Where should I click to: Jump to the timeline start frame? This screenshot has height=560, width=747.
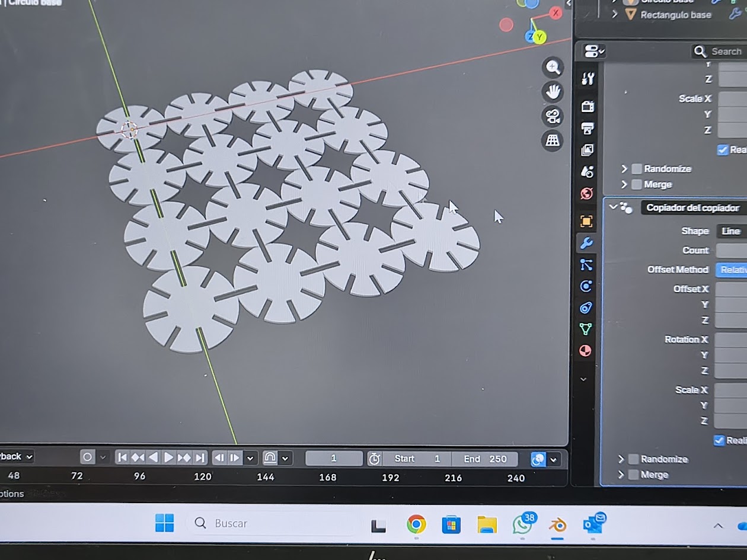tap(122, 457)
